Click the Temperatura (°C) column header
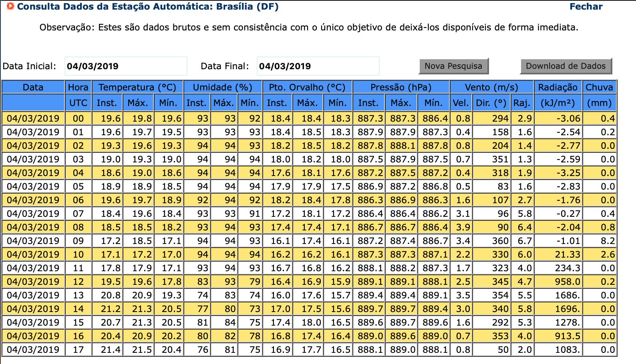Image resolution: width=636 pixels, height=364 pixels. 137,87
